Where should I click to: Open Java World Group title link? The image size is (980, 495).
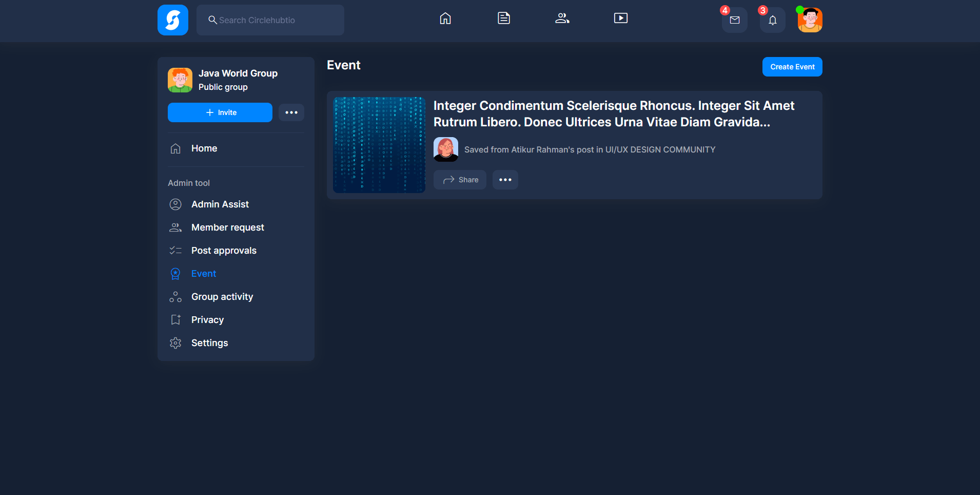click(x=238, y=73)
